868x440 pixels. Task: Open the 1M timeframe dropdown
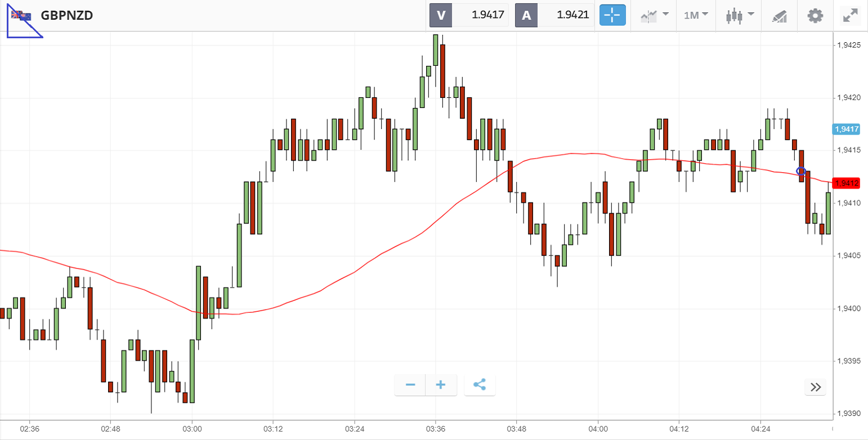(x=696, y=15)
